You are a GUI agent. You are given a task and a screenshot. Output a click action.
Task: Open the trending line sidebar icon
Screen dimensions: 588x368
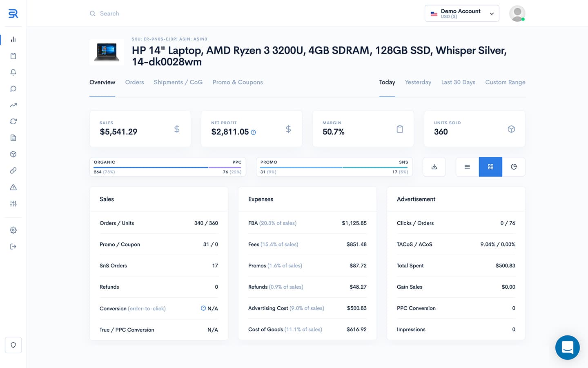[13, 105]
